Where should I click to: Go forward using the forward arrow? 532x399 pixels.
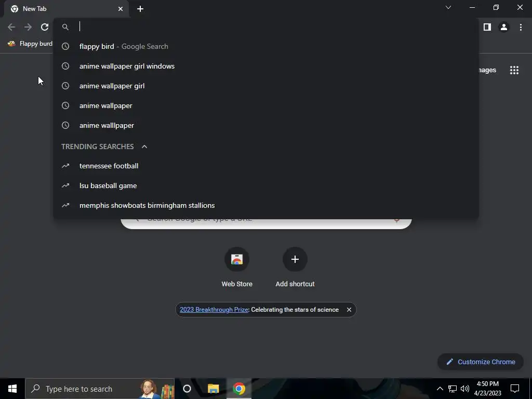[x=28, y=27]
